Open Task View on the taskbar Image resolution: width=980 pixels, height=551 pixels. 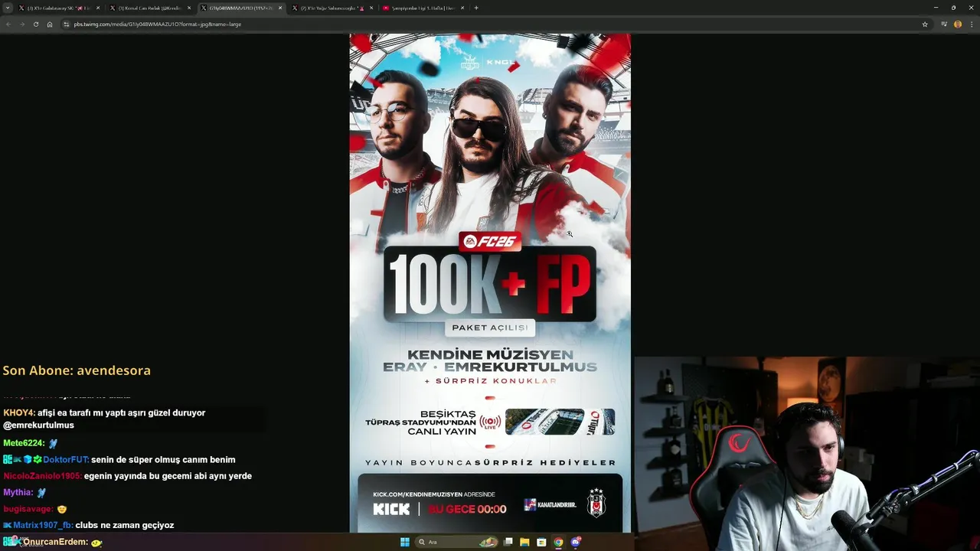click(x=508, y=542)
